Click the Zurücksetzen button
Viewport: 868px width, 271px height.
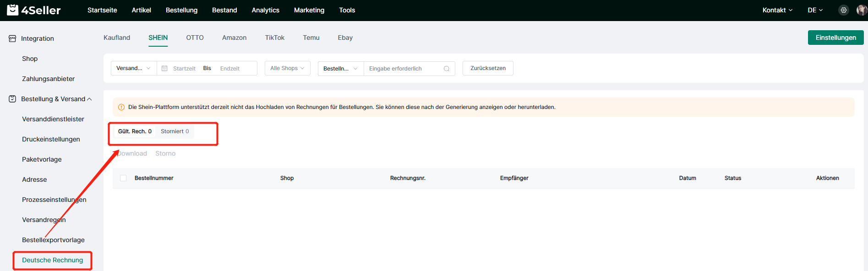click(488, 68)
